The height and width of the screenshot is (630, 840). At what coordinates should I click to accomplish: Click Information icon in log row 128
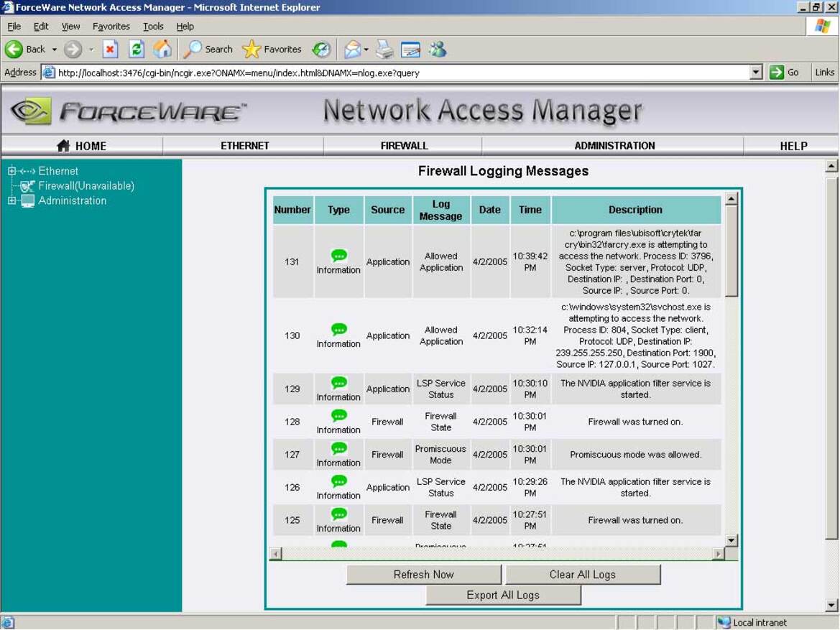pos(338,415)
